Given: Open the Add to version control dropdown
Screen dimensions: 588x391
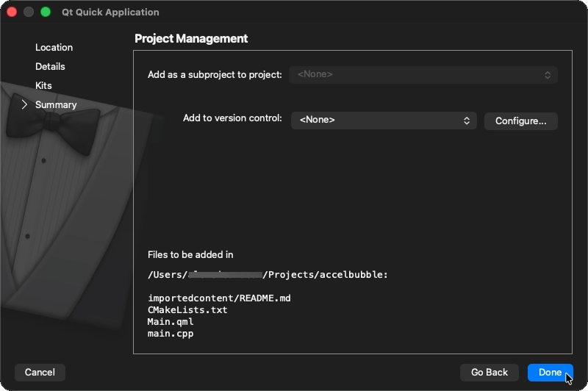Looking at the screenshot, I should [x=384, y=121].
